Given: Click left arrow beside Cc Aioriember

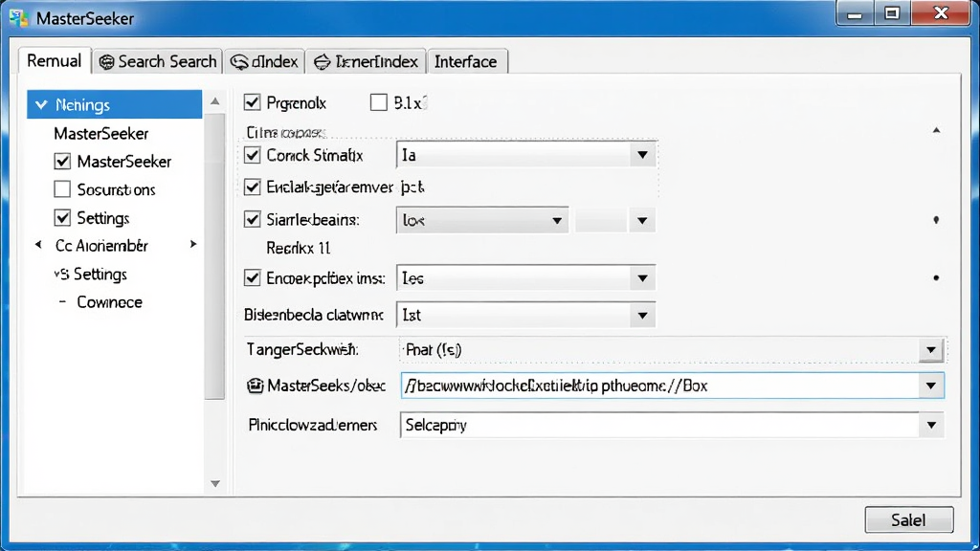Looking at the screenshot, I should click(38, 245).
